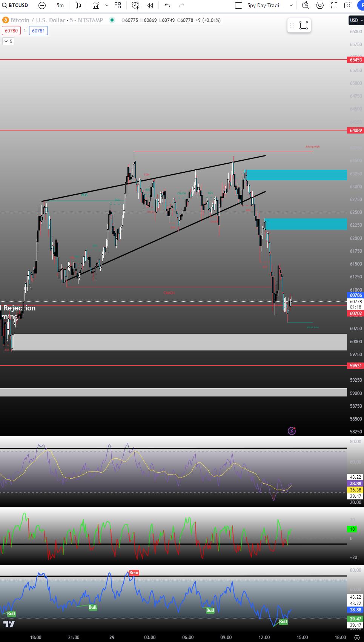Create an alert with the alarm clock icon

pos(135,5)
